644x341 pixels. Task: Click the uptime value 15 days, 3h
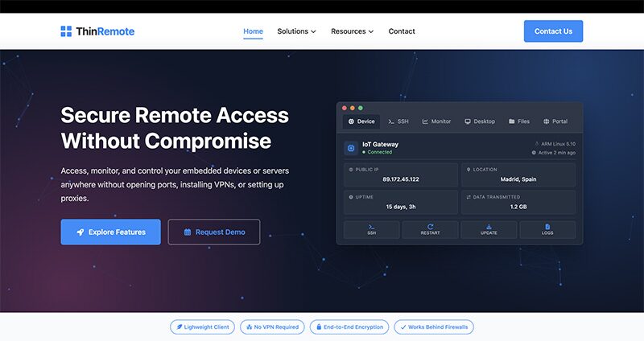[x=401, y=207]
